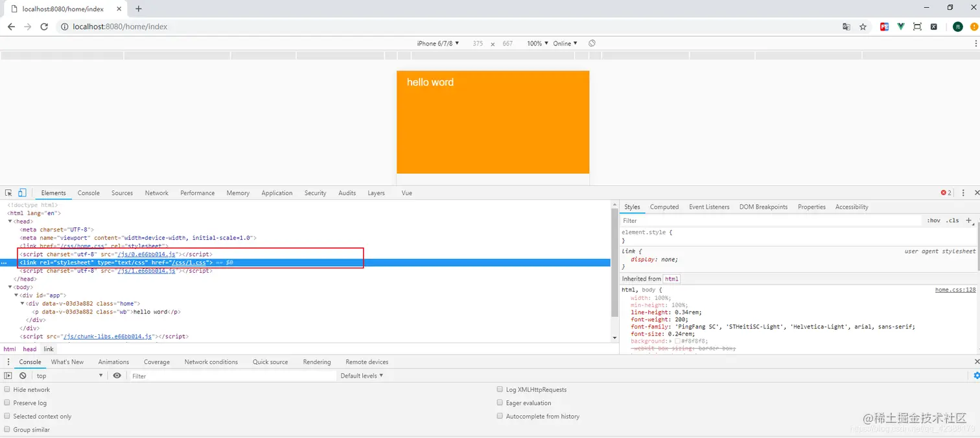
Task: Open the Event Listeners tab
Action: click(x=709, y=207)
